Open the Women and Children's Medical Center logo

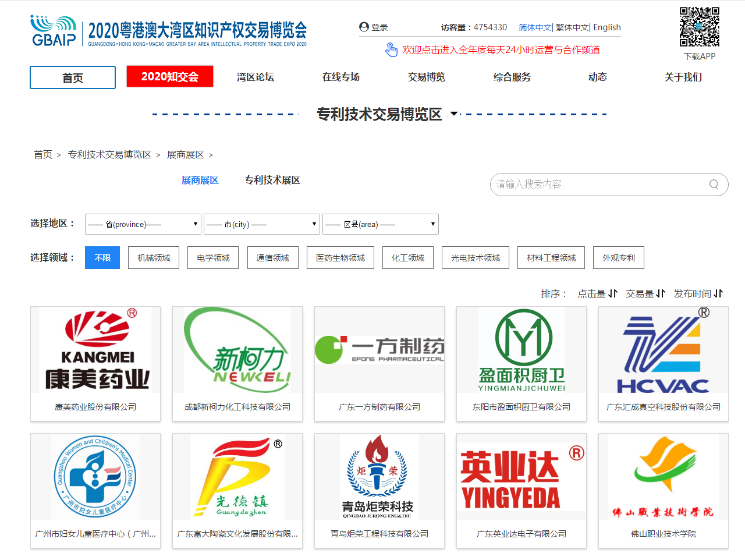coord(95,477)
